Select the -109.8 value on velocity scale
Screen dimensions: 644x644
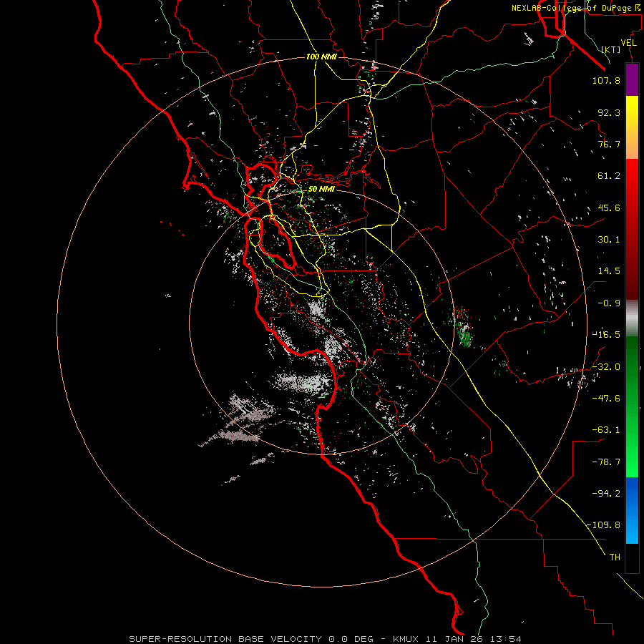coord(604,525)
